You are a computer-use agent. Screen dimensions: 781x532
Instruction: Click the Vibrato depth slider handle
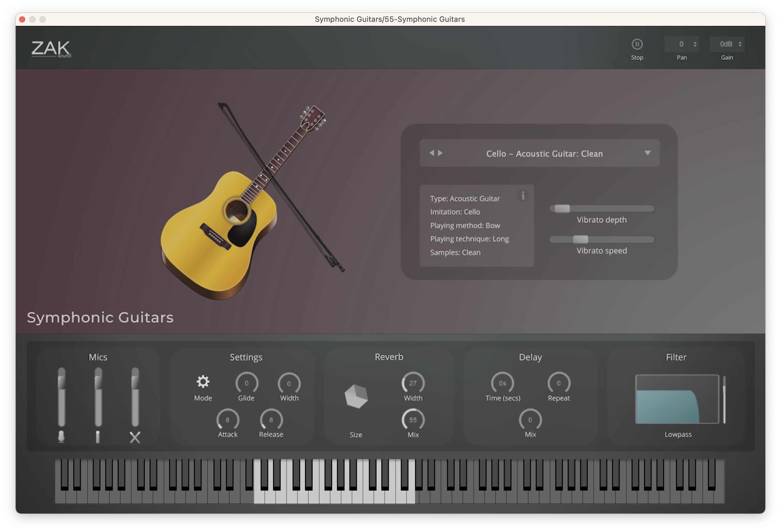pos(562,208)
